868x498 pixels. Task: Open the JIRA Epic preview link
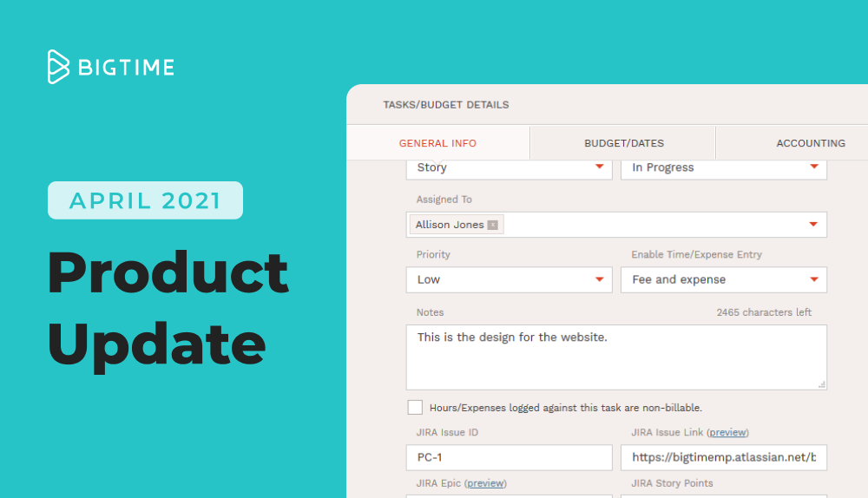click(485, 483)
